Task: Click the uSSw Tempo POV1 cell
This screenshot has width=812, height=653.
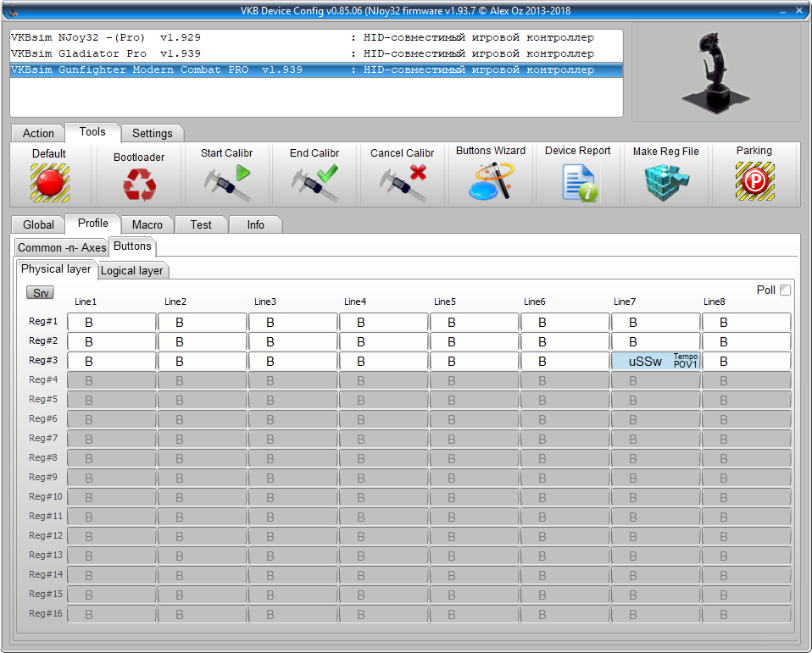Action: coord(655,361)
